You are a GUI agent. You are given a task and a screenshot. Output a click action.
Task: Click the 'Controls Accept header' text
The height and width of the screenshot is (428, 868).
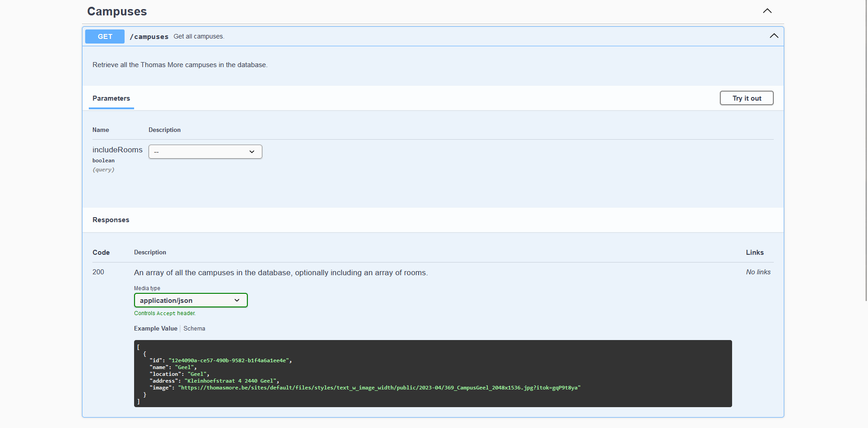point(164,313)
